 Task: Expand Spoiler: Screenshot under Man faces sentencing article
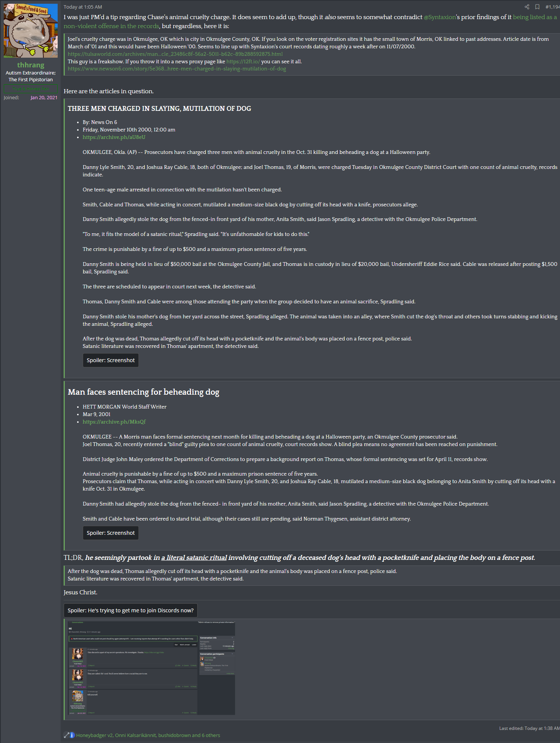111,533
